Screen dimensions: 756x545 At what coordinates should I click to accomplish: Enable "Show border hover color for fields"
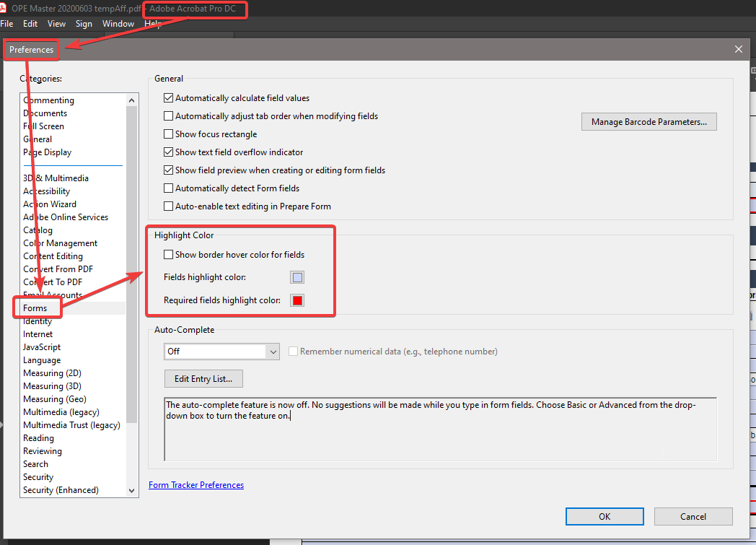point(168,254)
